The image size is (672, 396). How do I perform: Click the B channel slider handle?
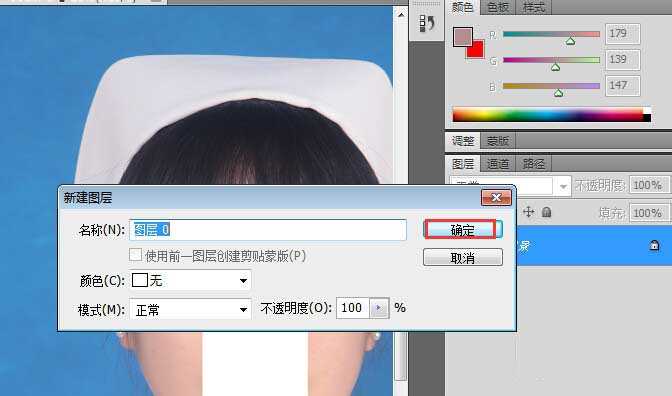pos(558,93)
